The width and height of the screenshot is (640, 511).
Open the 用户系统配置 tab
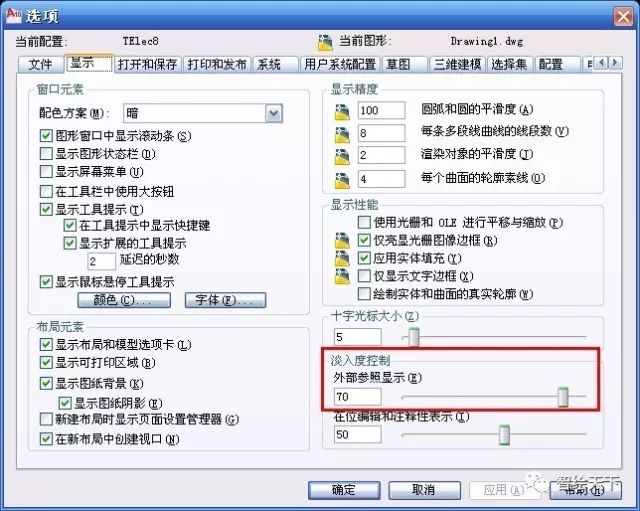coord(340,64)
